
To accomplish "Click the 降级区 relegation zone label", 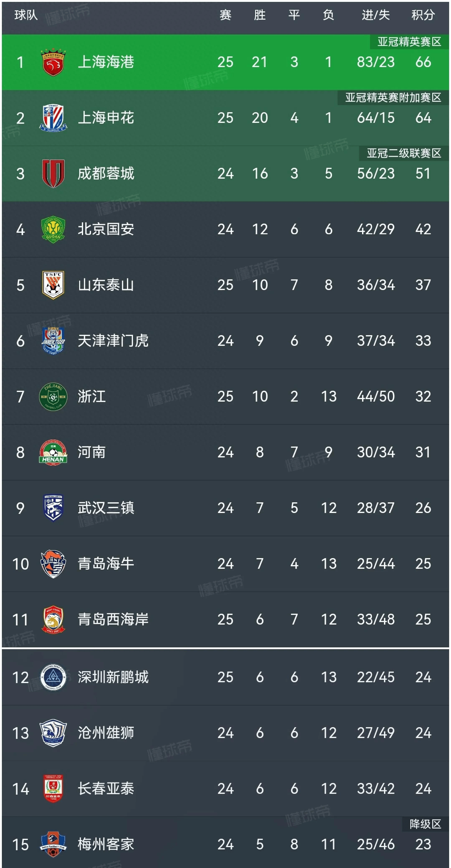I will pyautogui.click(x=425, y=824).
